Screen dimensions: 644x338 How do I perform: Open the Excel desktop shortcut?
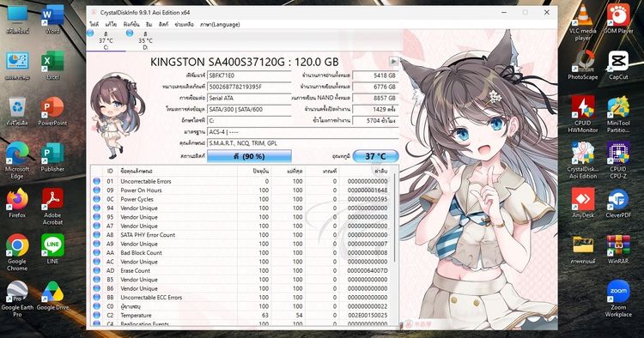pyautogui.click(x=52, y=66)
